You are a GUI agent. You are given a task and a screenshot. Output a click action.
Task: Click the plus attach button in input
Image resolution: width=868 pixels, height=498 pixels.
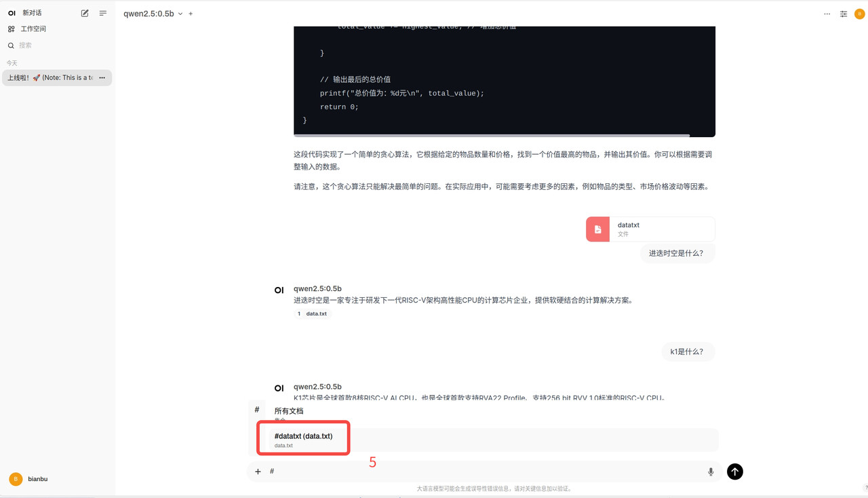pos(258,472)
